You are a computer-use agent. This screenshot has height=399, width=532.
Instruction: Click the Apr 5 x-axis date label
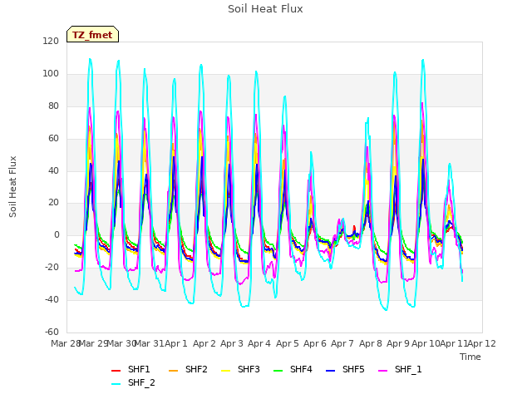click(288, 343)
